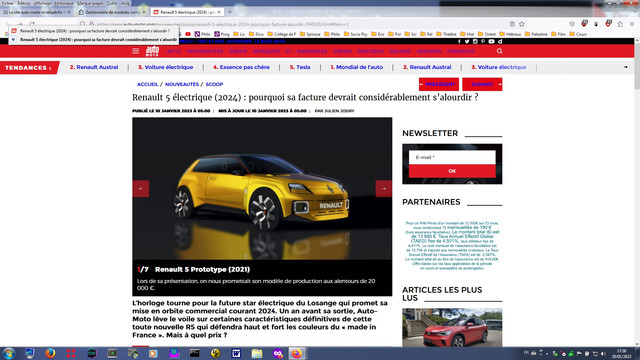The height and width of the screenshot is (360, 640).
Task: Go to SCOOP breadcrumb
Action: coord(214,84)
